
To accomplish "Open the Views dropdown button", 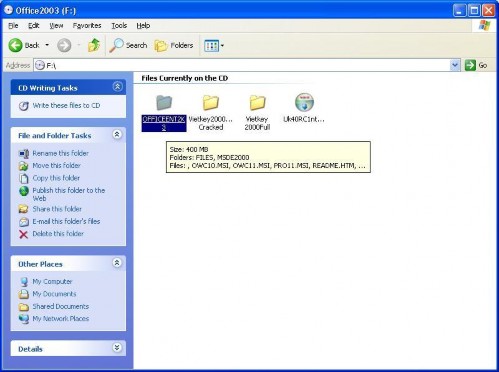I will click(214, 46).
